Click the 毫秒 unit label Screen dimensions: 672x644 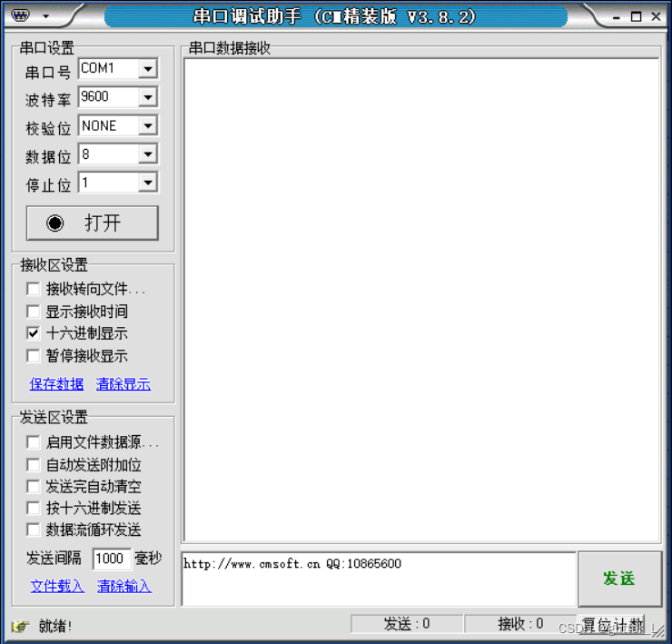pos(148,559)
